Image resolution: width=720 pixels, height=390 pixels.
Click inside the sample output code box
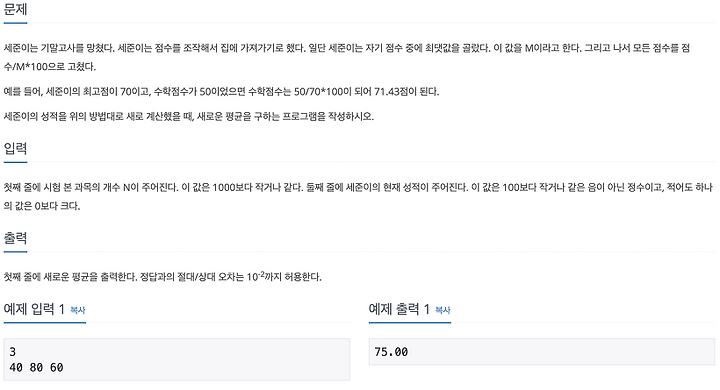(542, 352)
